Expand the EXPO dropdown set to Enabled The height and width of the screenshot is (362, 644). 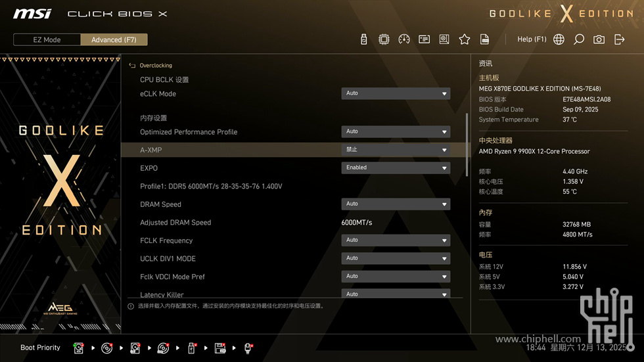click(396, 168)
